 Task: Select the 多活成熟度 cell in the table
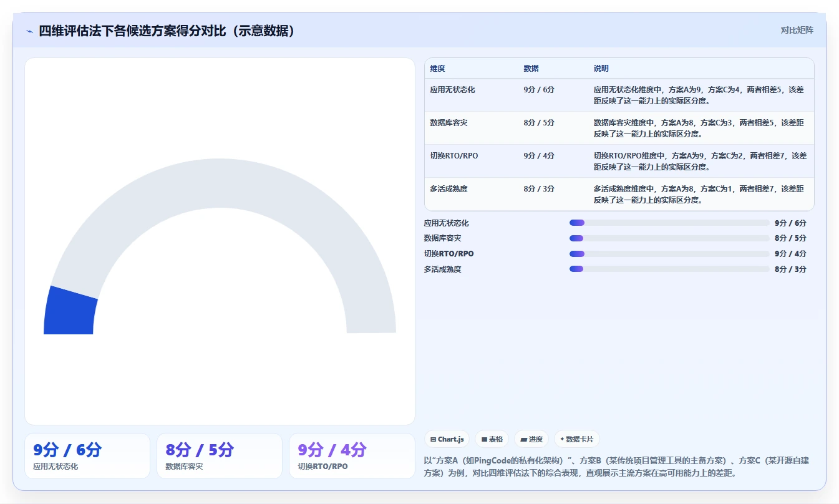point(449,189)
